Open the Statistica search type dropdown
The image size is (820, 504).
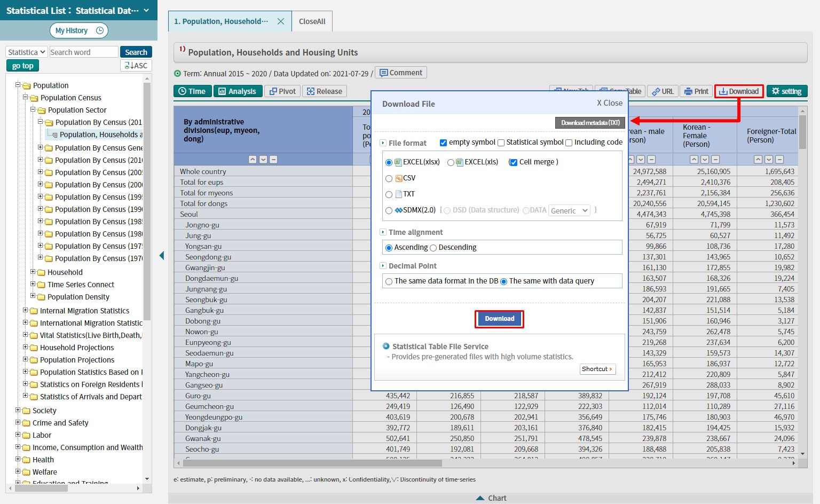tap(27, 52)
